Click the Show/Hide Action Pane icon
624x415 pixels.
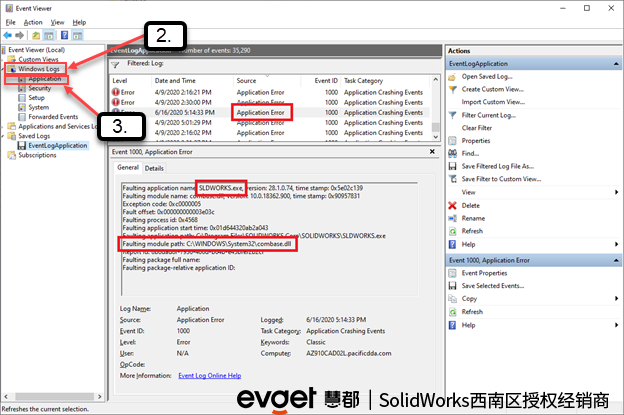click(x=77, y=35)
